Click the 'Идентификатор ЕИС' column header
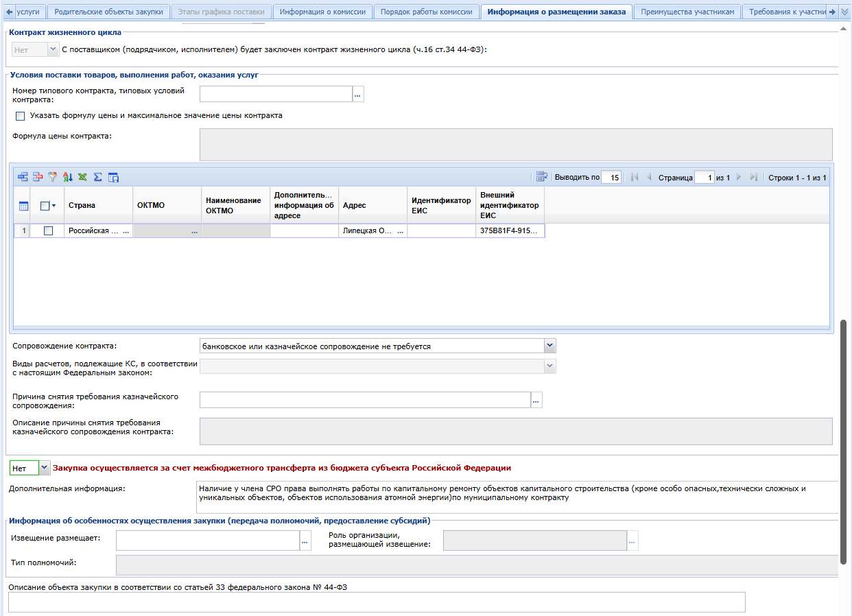Image resolution: width=852 pixels, height=616 pixels. [x=441, y=205]
